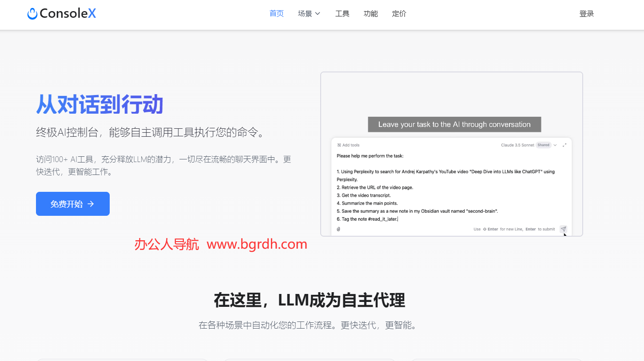Screen dimensions: 644x361
Task: Click the tools glyph next to Add tools
Action: [339, 145]
